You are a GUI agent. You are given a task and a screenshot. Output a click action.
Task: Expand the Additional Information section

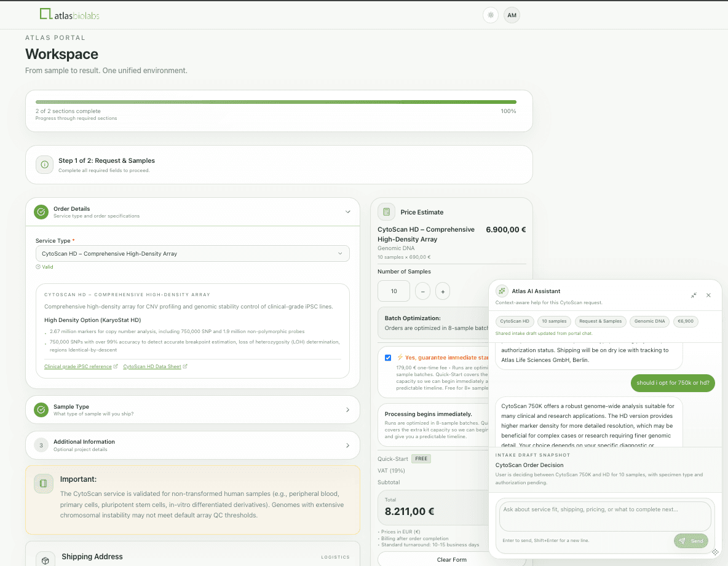pyautogui.click(x=192, y=446)
